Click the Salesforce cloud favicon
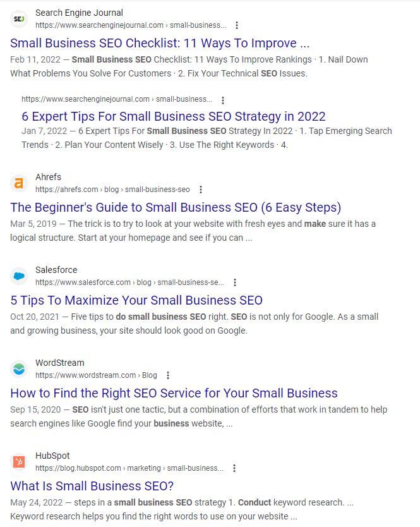This screenshot has height=527, width=420. tap(19, 276)
